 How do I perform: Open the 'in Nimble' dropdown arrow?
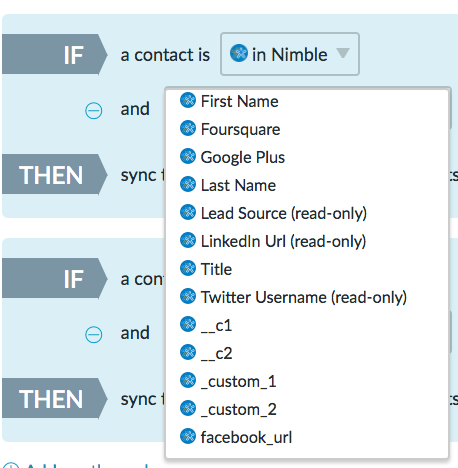(343, 53)
